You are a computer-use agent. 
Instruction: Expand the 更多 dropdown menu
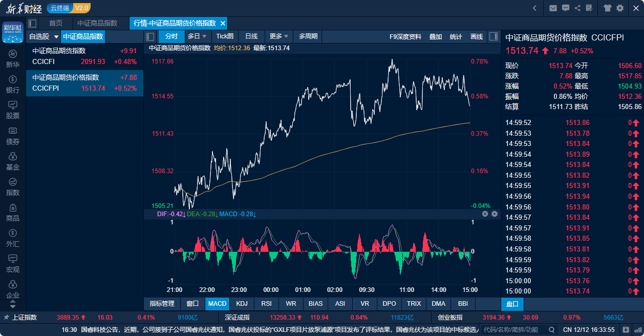pyautogui.click(x=286, y=36)
